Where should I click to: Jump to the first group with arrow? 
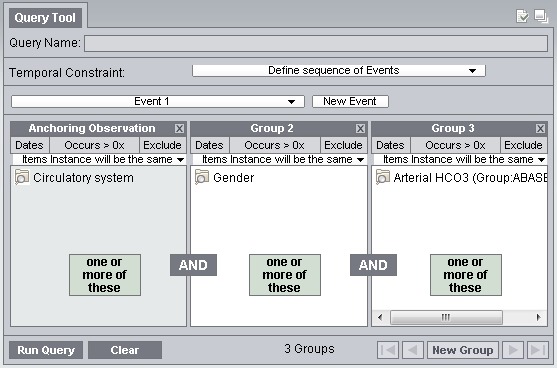pos(388,350)
